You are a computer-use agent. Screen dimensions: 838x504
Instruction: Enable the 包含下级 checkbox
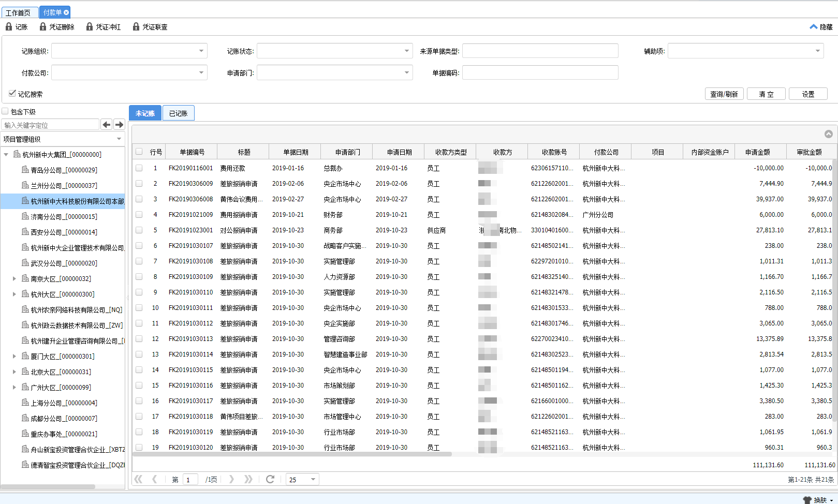[5, 111]
